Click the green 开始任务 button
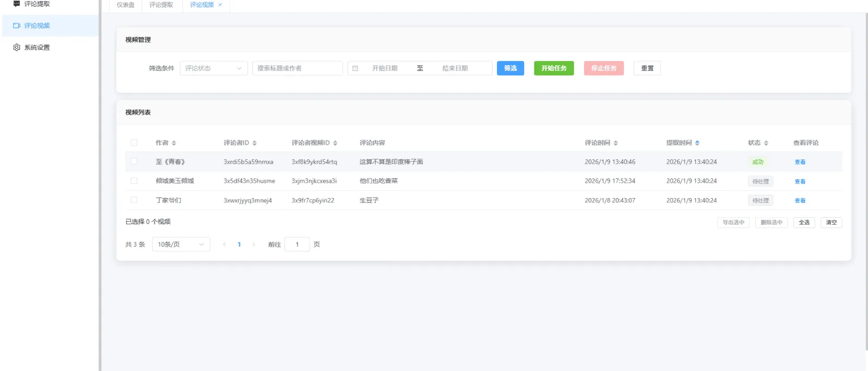 (x=554, y=68)
